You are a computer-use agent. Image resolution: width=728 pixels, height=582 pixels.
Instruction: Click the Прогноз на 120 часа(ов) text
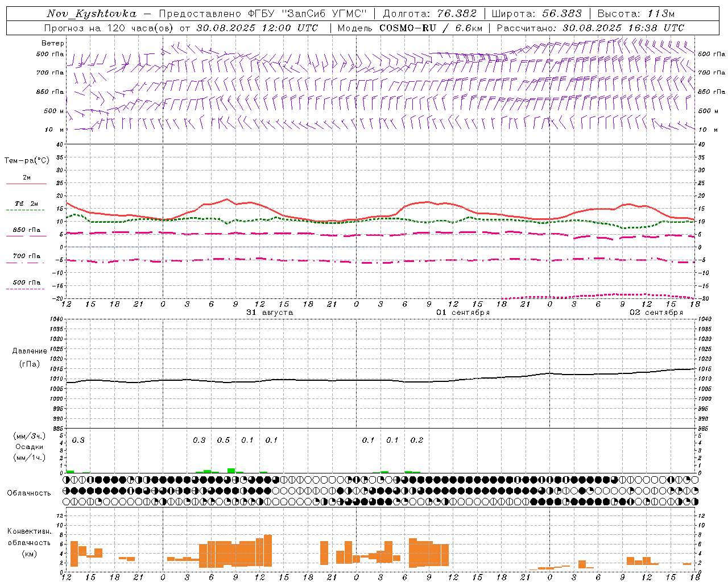coord(110,28)
